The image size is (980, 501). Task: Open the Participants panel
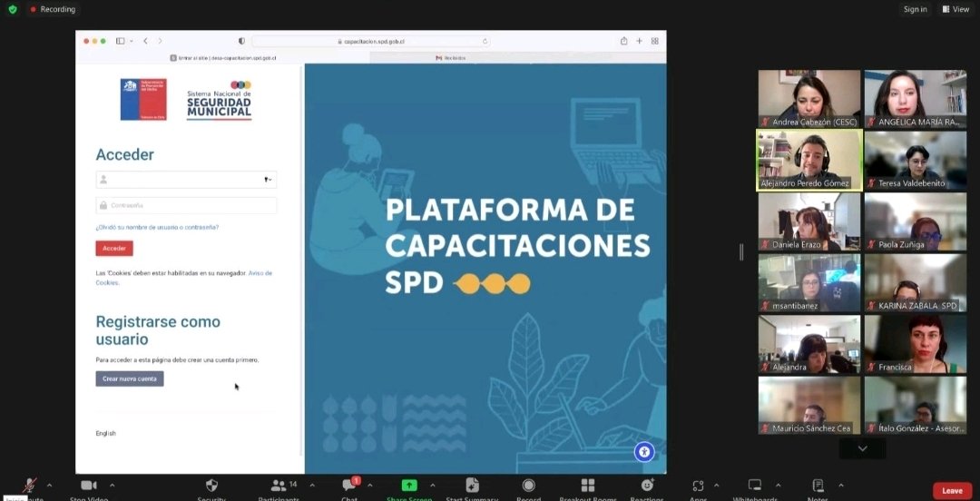click(x=279, y=486)
